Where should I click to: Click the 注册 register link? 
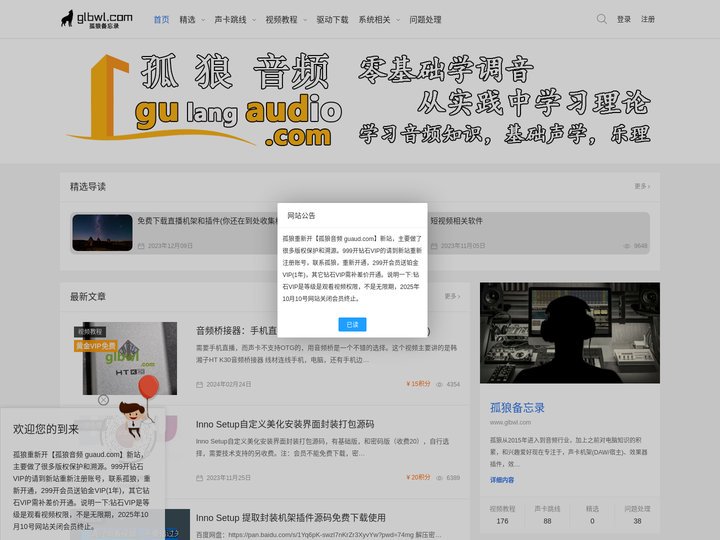point(648,19)
